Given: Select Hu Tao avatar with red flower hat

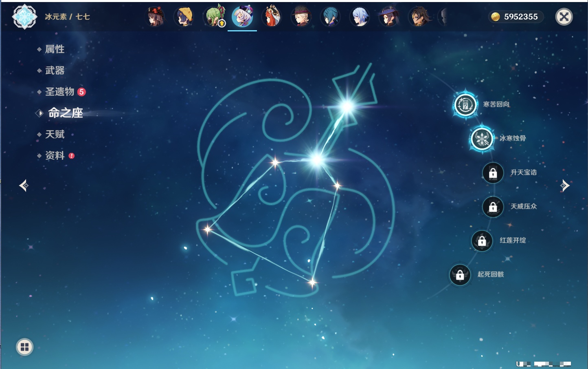Looking at the screenshot, I should coord(156,17).
